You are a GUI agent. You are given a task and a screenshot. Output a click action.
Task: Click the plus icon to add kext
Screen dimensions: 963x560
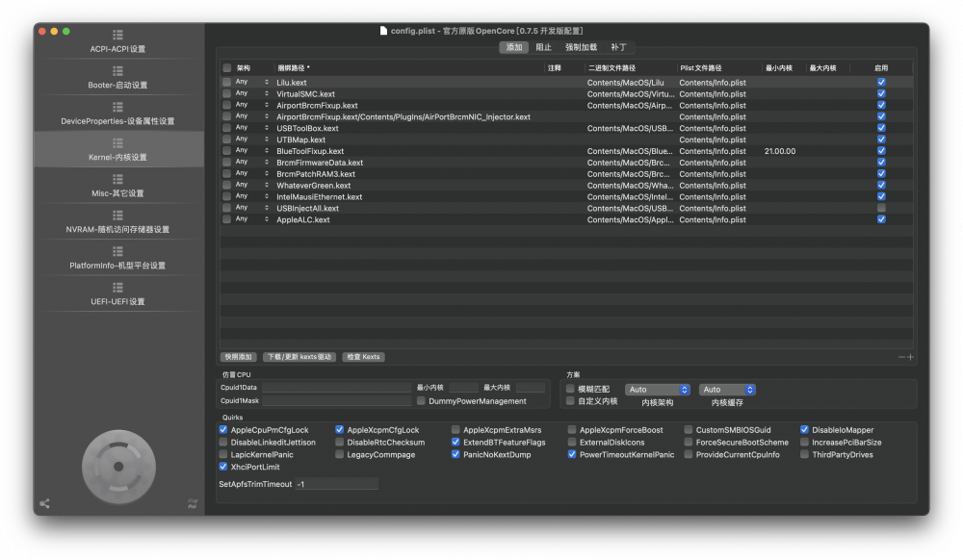tap(911, 357)
